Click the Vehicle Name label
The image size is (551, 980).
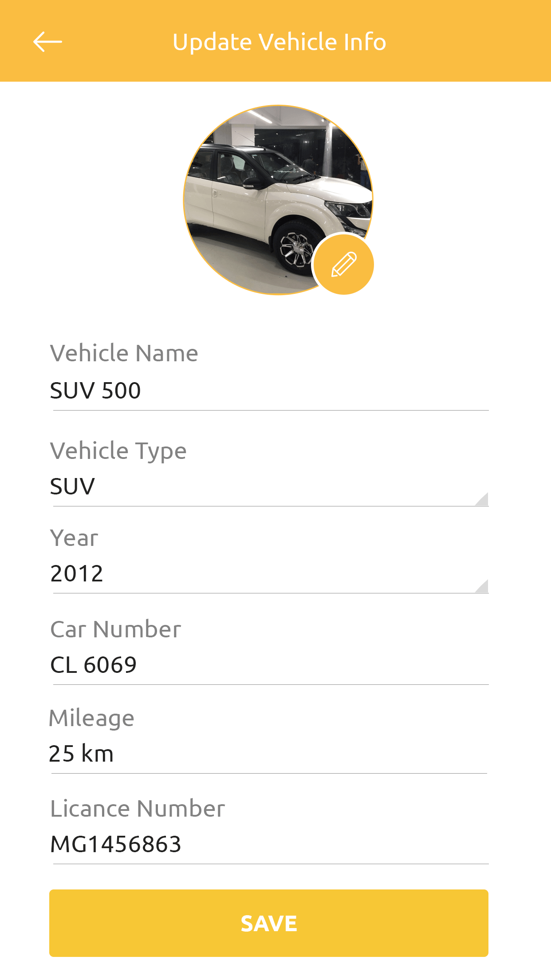tap(124, 353)
